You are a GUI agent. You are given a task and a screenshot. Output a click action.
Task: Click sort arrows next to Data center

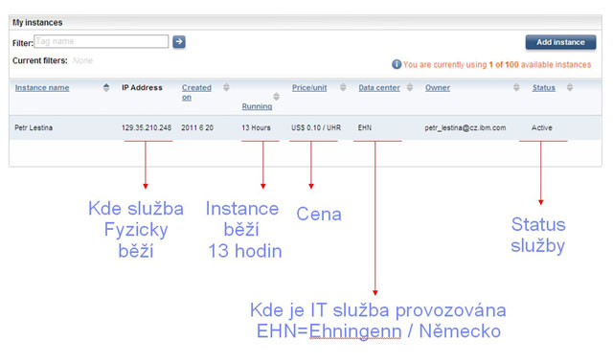[410, 87]
